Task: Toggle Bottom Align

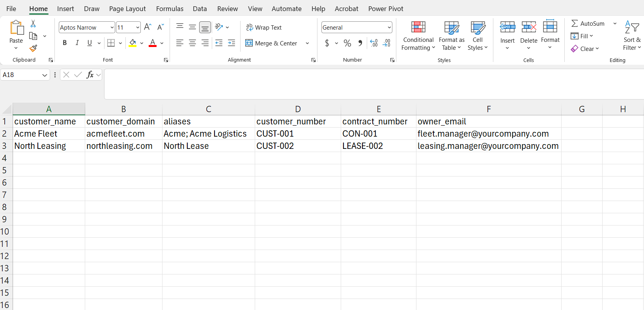Action: tap(205, 27)
